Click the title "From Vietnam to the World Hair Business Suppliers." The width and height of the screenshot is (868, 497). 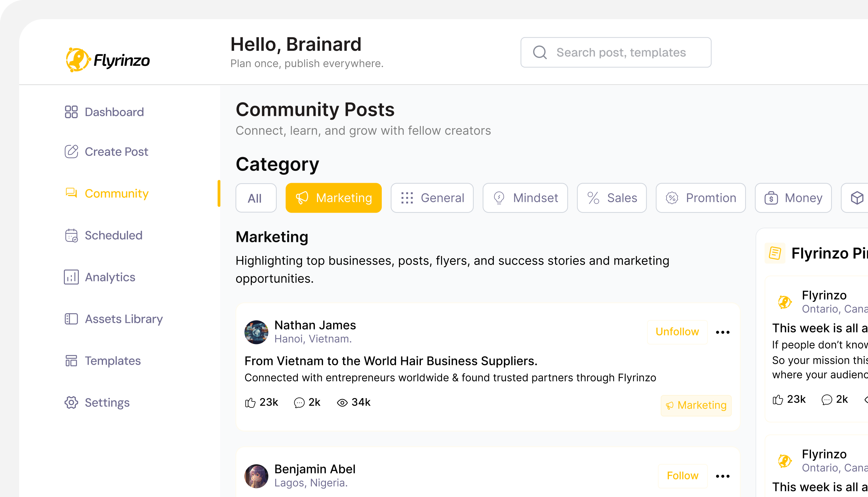pyautogui.click(x=391, y=361)
